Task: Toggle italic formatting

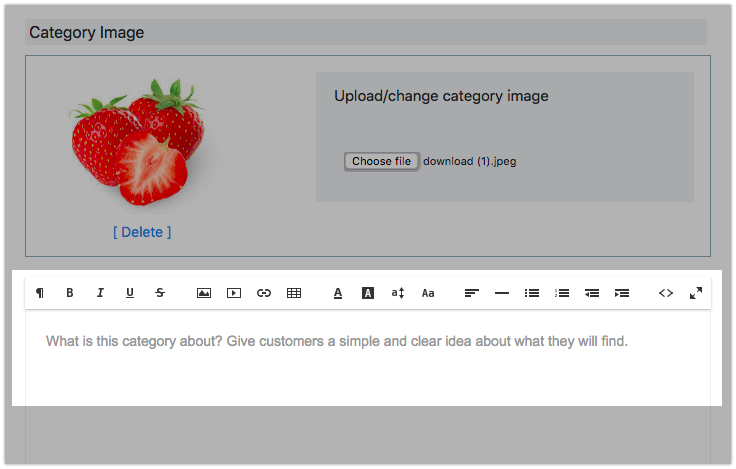Action: pos(100,293)
